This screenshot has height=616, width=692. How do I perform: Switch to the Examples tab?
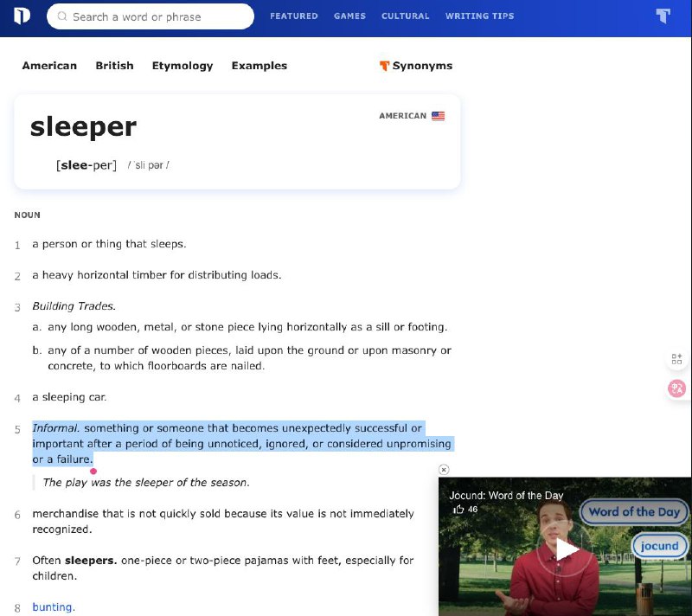[259, 65]
